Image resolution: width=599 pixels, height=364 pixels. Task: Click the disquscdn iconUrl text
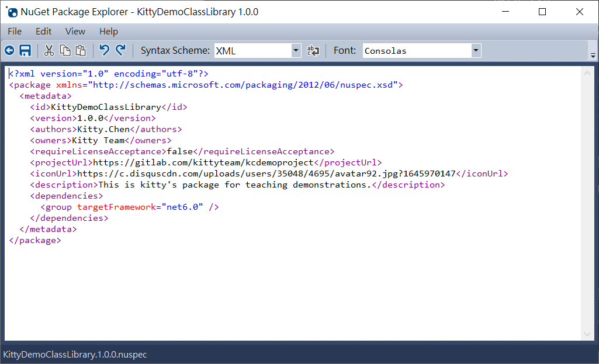coord(266,174)
